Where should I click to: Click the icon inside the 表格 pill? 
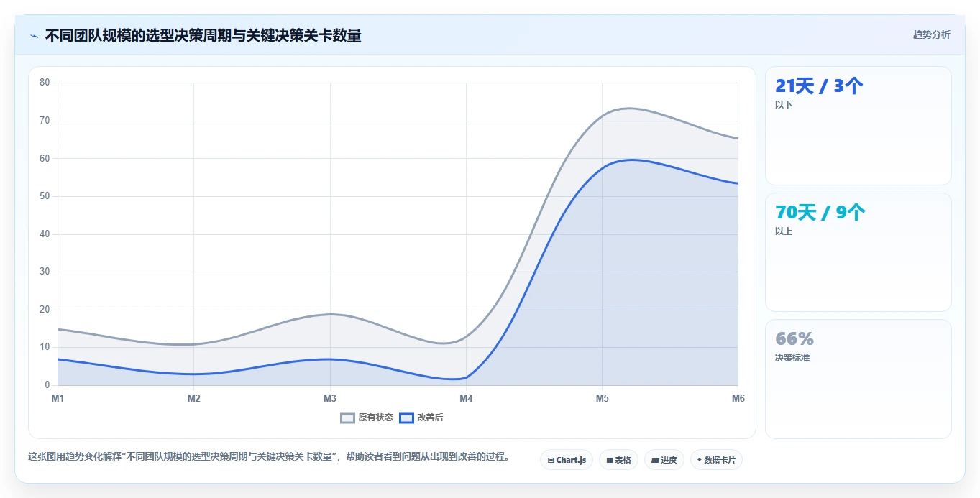610,460
